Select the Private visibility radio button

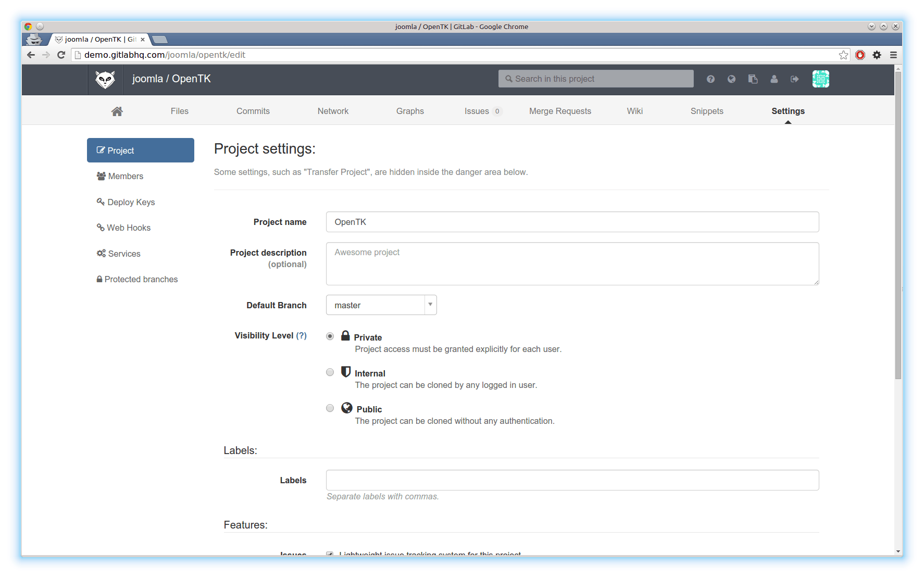(x=330, y=336)
